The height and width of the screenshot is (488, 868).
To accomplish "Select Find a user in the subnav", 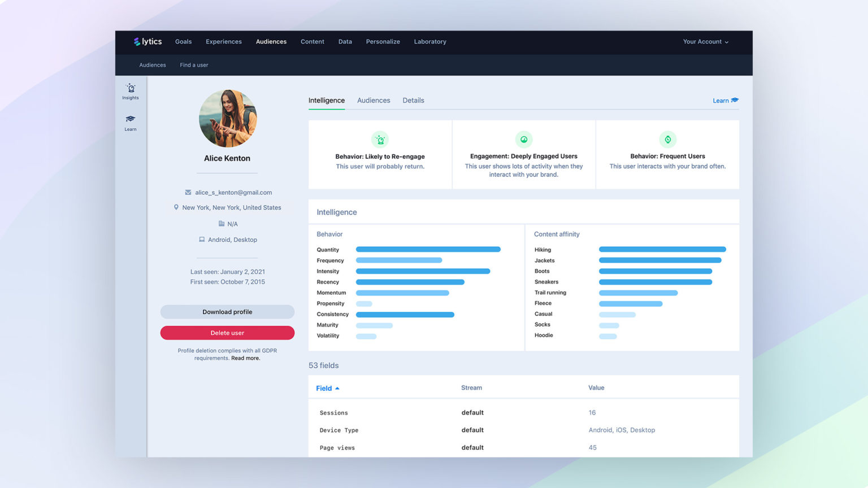I will click(194, 65).
